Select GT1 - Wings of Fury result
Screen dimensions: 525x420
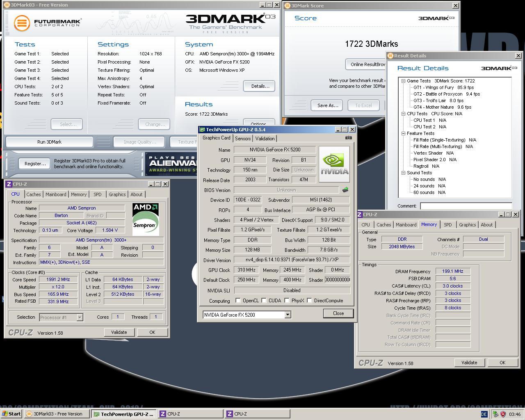(443, 87)
